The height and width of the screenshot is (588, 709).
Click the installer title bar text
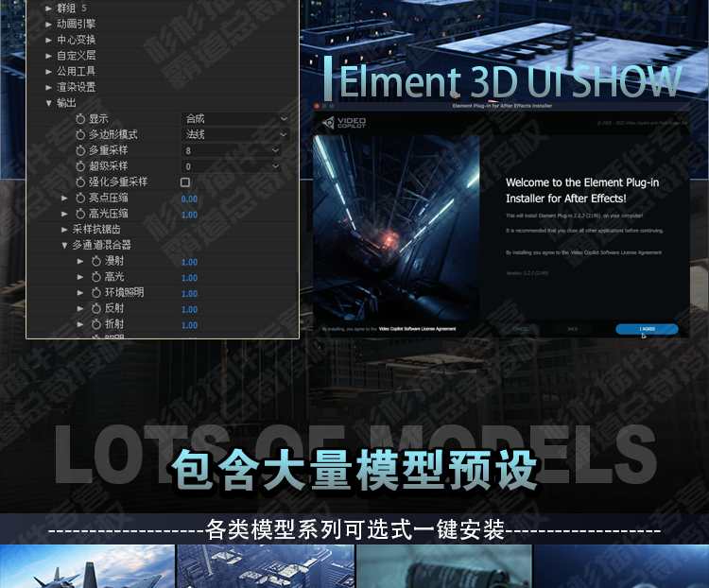click(x=502, y=106)
